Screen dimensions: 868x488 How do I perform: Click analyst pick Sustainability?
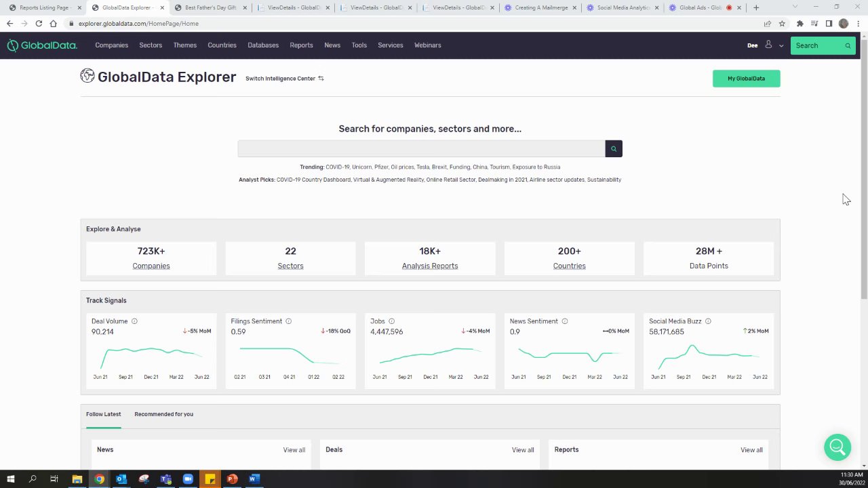[604, 180]
